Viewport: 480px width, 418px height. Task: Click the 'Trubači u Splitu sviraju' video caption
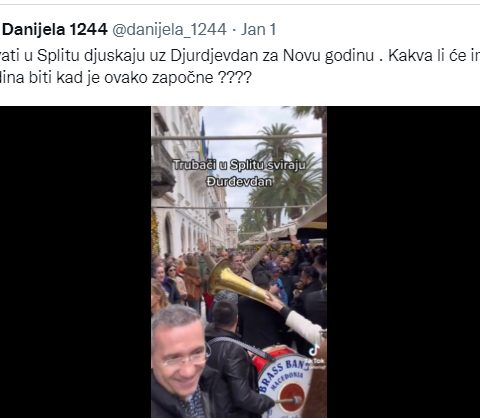239,165
